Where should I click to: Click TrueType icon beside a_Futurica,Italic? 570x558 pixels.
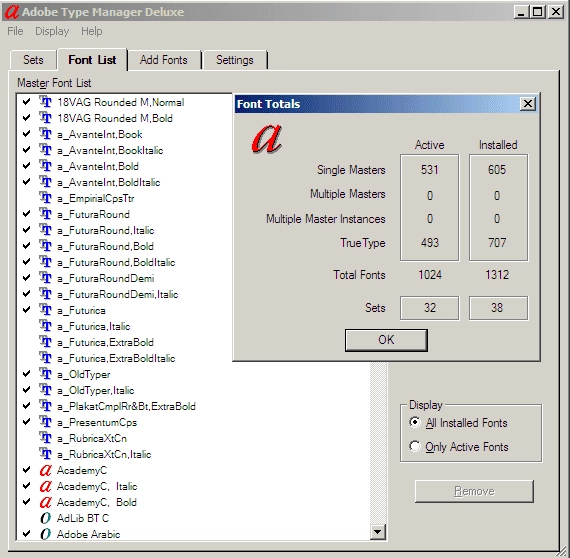coord(45,326)
